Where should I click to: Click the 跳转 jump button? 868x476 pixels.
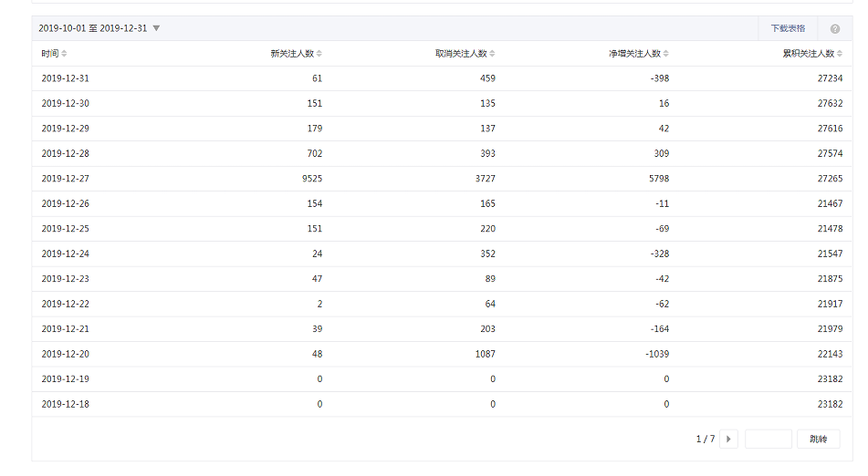point(818,439)
